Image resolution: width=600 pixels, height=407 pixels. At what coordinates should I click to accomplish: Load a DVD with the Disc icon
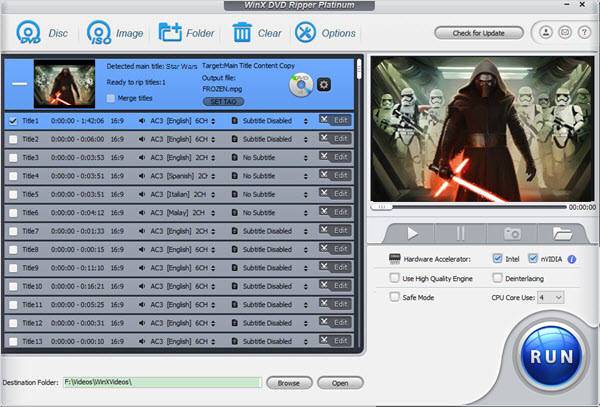coord(29,33)
